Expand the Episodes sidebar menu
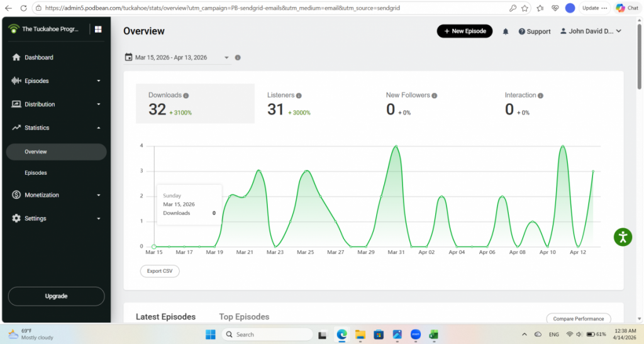This screenshot has width=644, height=344. (55, 80)
